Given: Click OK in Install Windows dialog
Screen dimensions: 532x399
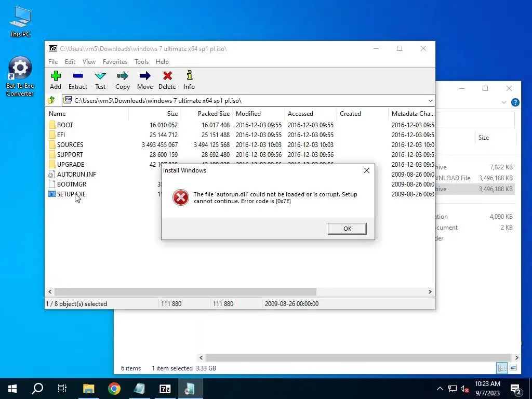Looking at the screenshot, I should [x=347, y=229].
